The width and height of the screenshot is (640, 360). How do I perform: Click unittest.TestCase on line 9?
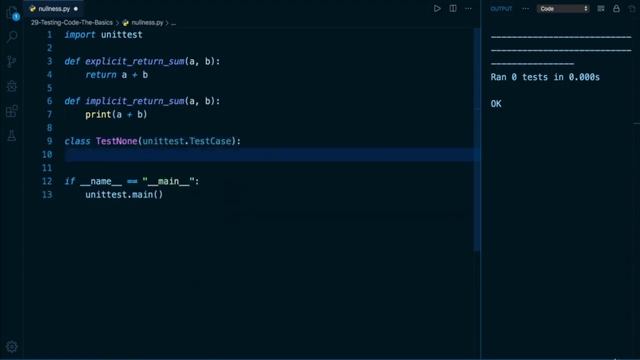pos(187,141)
